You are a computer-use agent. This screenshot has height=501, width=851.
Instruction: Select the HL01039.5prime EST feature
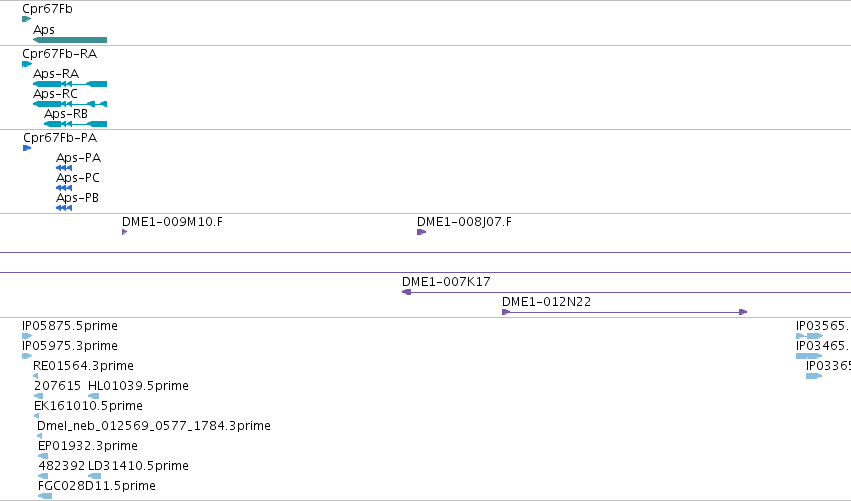coord(94,396)
